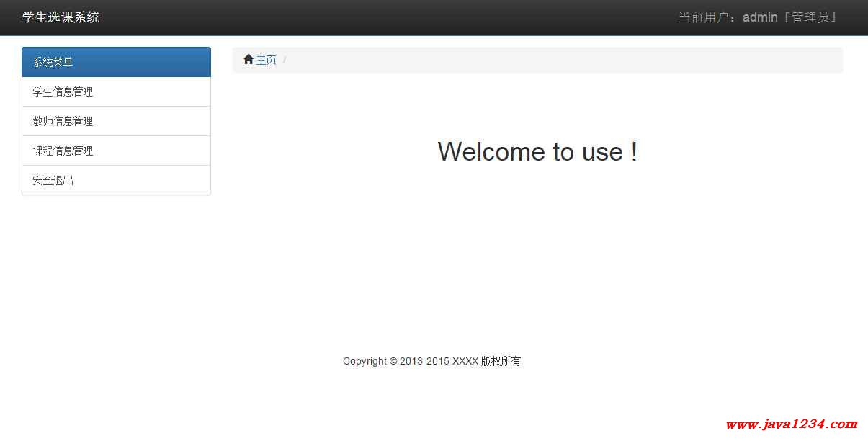Click the Copyright 2013-2015 XXXX 版权所有 footer

point(431,361)
